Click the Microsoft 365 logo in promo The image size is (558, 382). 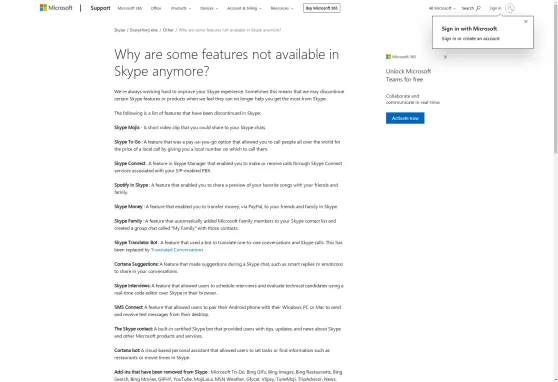[401, 57]
